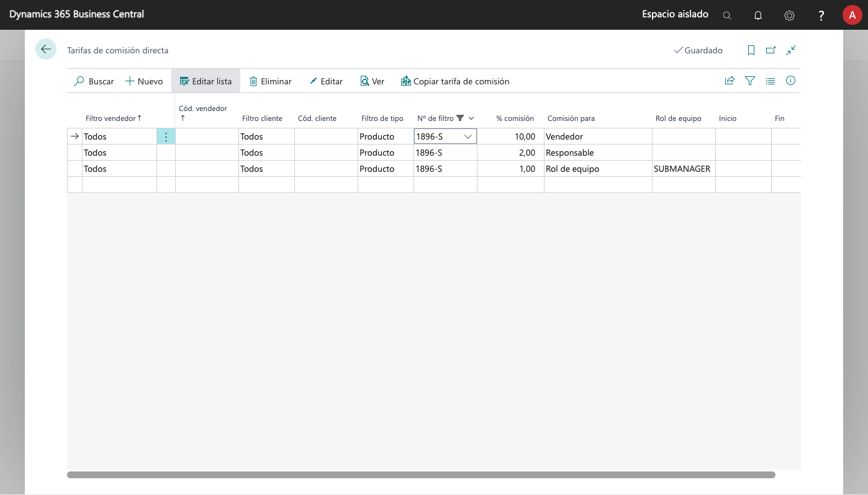The width and height of the screenshot is (868, 495).
Task: Open row options three-dot menu
Action: (166, 136)
